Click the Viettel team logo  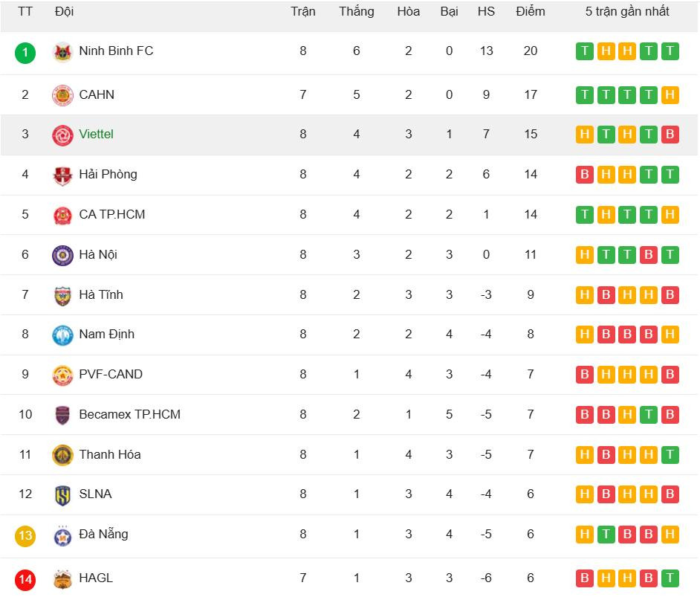[62, 135]
